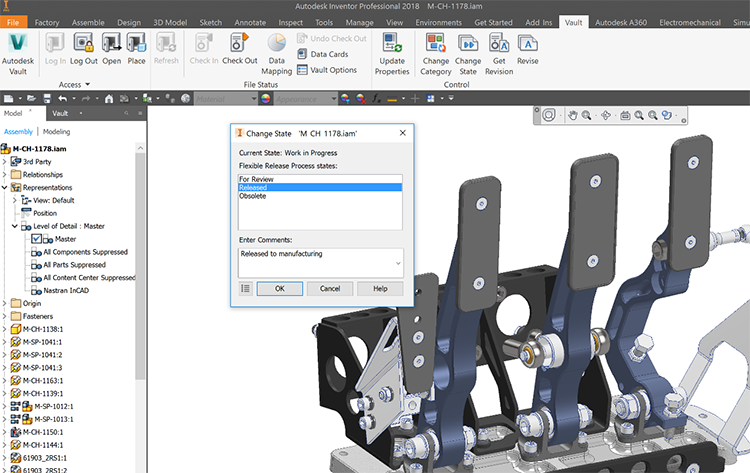Select For Review state in list
The width and height of the screenshot is (750, 473).
coord(320,179)
